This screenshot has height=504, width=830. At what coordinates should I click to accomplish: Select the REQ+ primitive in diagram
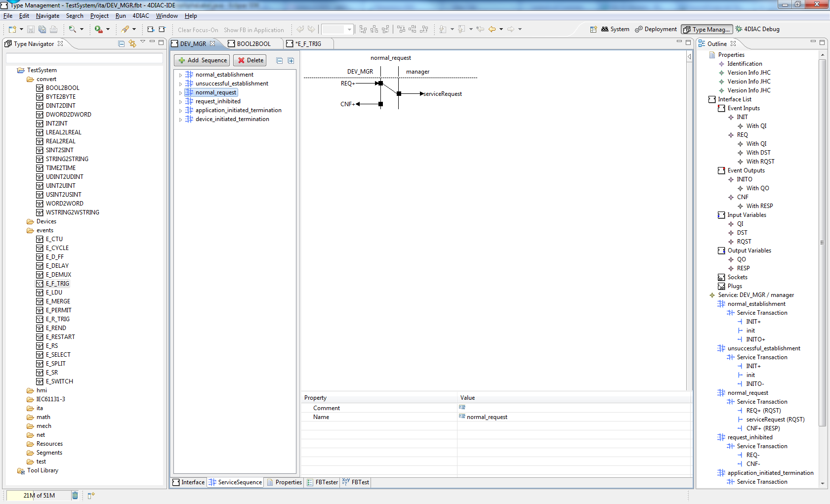[x=348, y=84]
